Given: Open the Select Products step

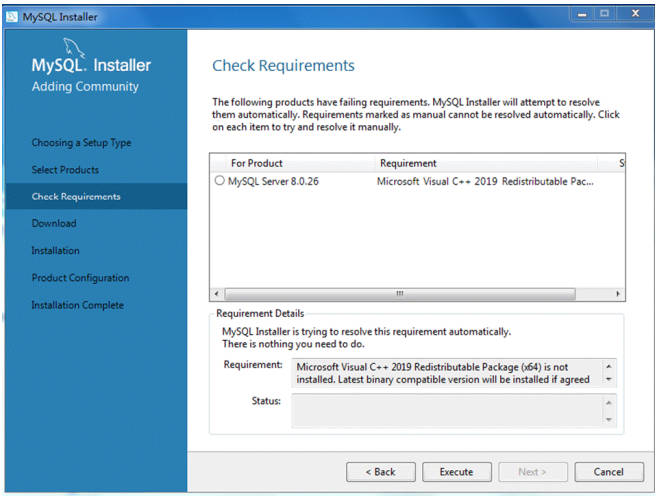Looking at the screenshot, I should tap(65, 170).
